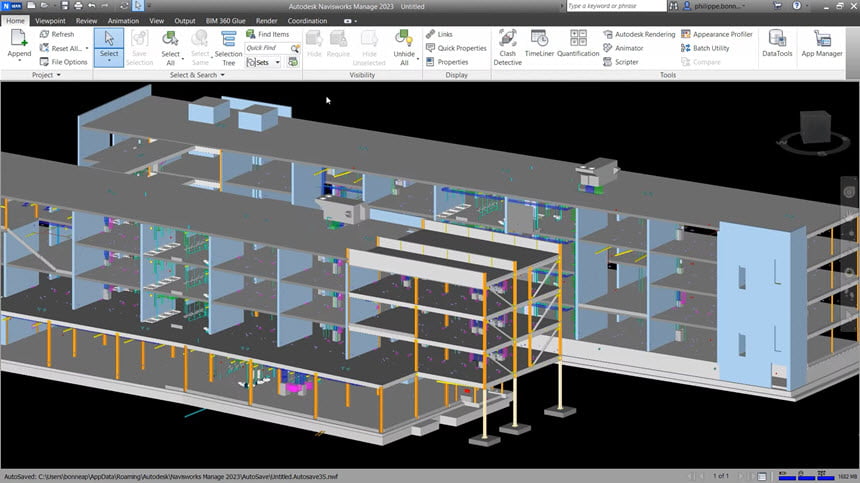860x483 pixels.
Task: Toggle Quick Properties display
Action: [456, 48]
